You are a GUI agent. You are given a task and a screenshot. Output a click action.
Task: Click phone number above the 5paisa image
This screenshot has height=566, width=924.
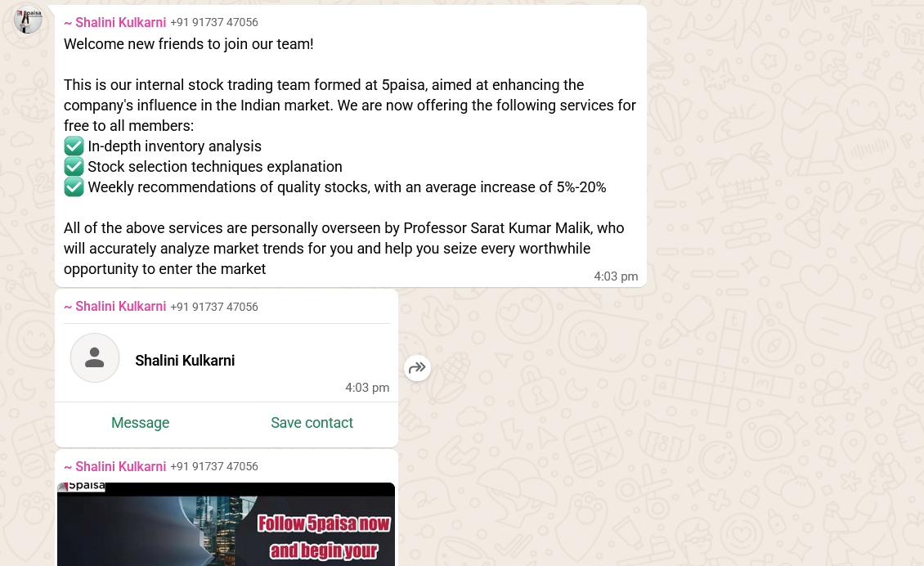tap(214, 467)
